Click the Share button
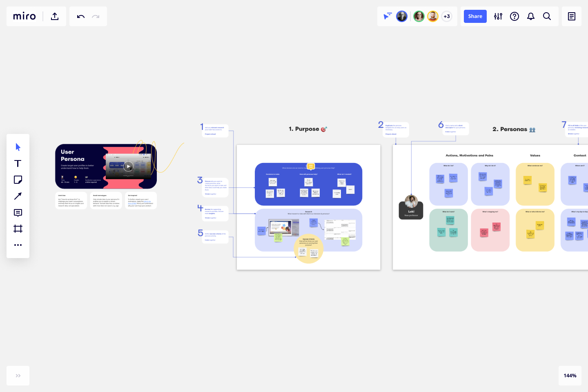 coord(475,16)
